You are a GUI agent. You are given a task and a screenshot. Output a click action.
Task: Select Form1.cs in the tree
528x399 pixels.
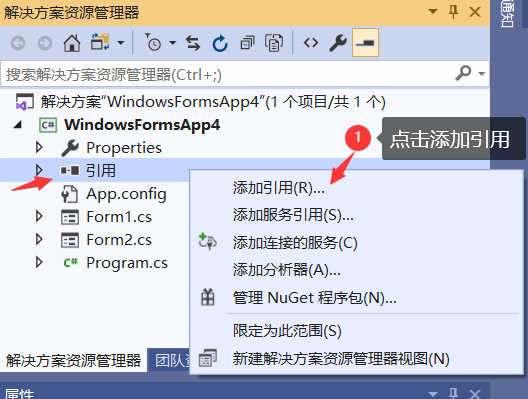pyautogui.click(x=119, y=217)
